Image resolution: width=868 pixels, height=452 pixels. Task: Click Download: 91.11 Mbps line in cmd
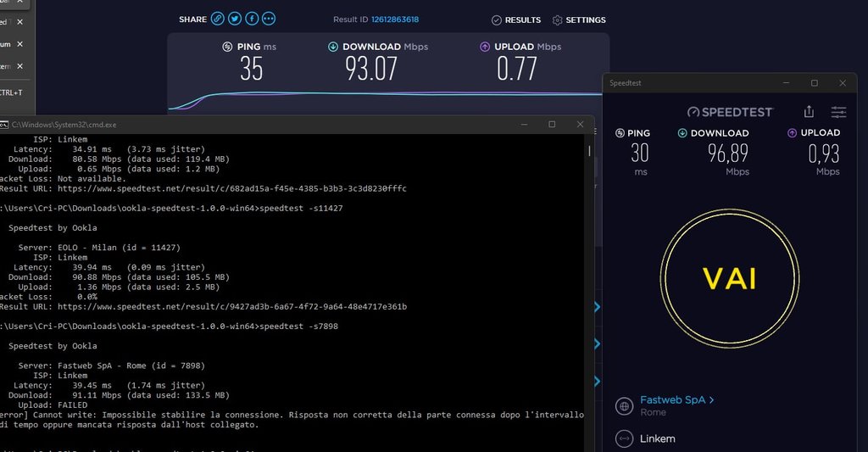119,395
